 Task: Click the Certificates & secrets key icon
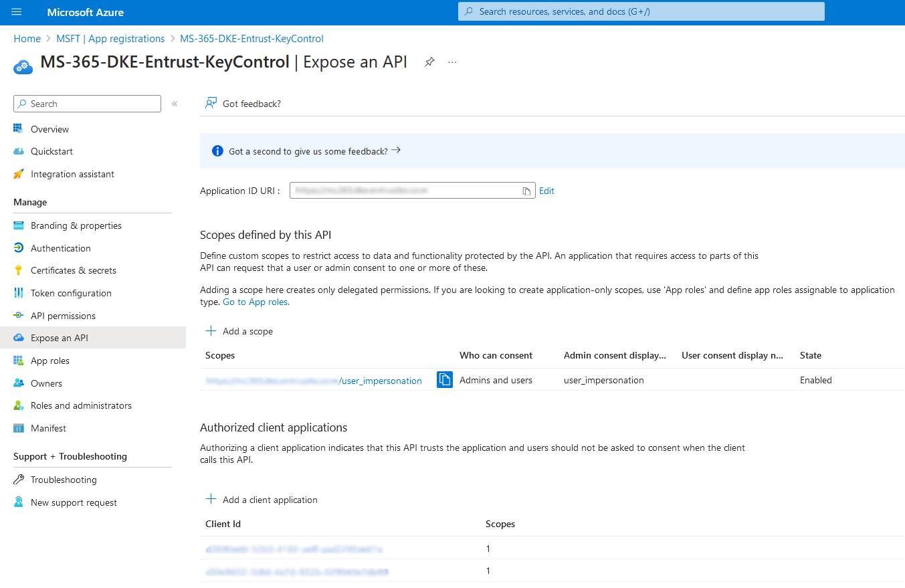tap(19, 270)
